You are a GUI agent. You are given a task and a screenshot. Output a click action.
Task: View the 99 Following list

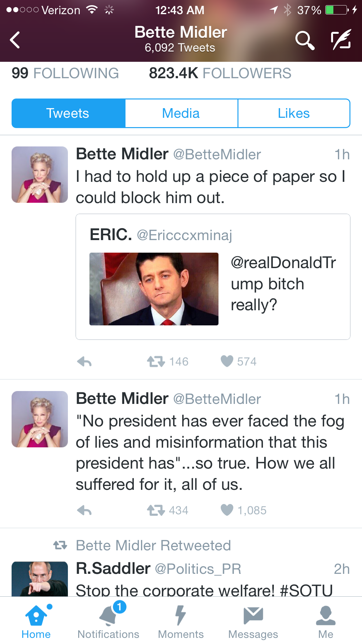65,73
